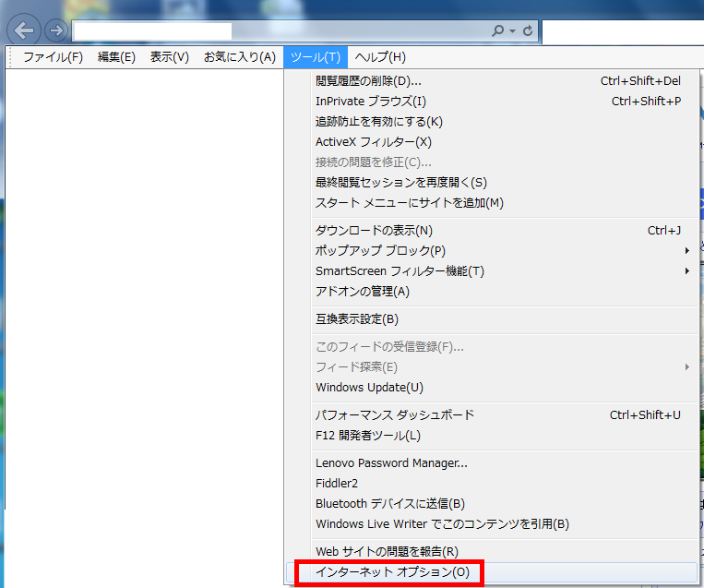The image size is (704, 588).
Task: Open パフォーマンス ダッシュボード
Action: pyautogui.click(x=492, y=415)
